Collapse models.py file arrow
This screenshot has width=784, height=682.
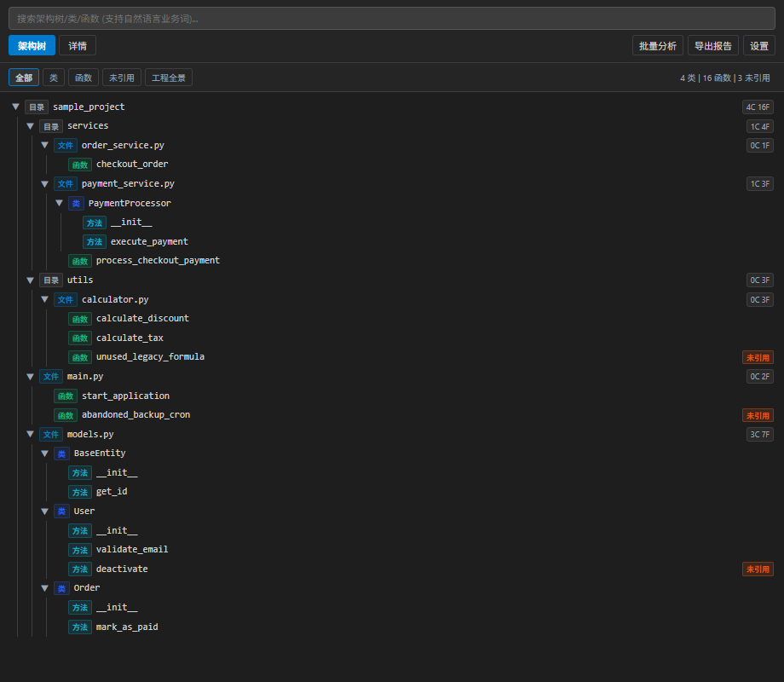pos(30,434)
